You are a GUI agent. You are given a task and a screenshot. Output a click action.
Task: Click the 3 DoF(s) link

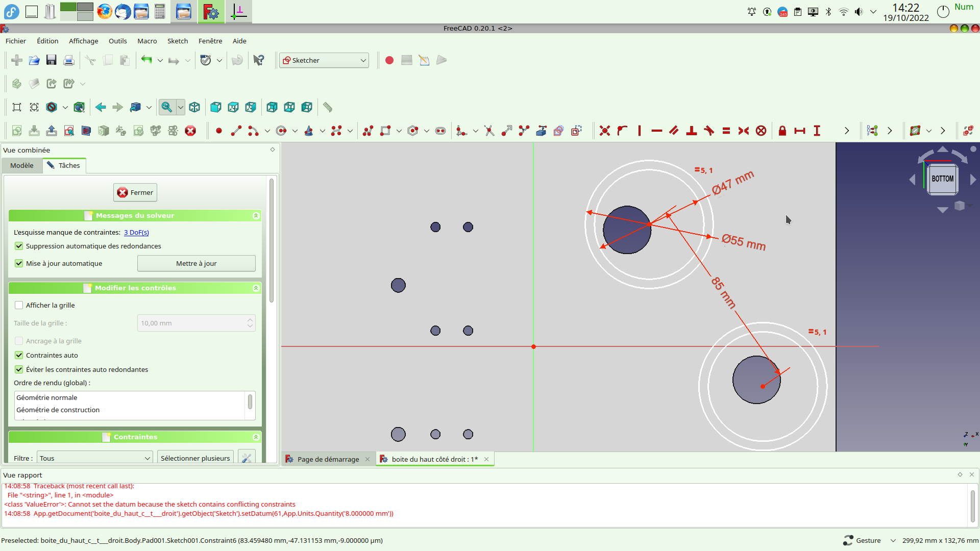click(136, 232)
